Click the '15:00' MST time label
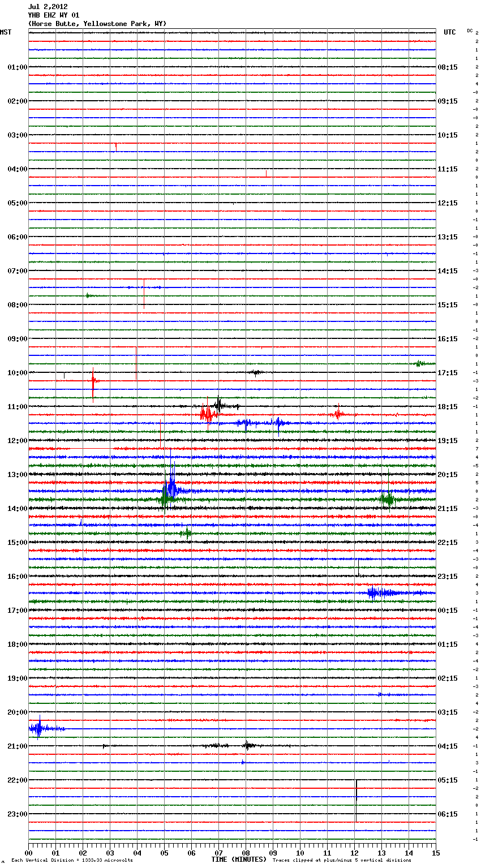This screenshot has width=481, height=868. click(17, 543)
